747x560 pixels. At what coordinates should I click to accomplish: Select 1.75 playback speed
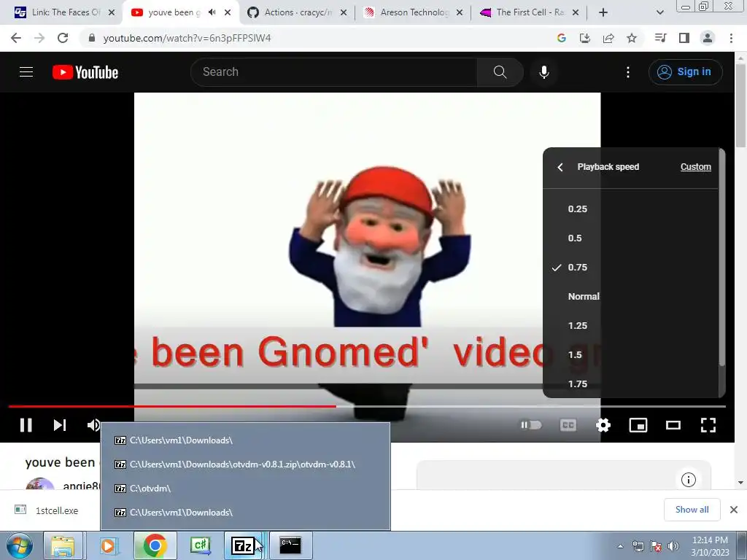[630, 384]
